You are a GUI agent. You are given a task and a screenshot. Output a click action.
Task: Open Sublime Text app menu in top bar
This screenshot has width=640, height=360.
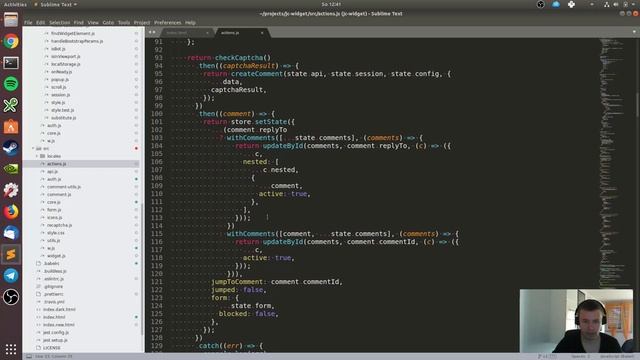click(56, 4)
